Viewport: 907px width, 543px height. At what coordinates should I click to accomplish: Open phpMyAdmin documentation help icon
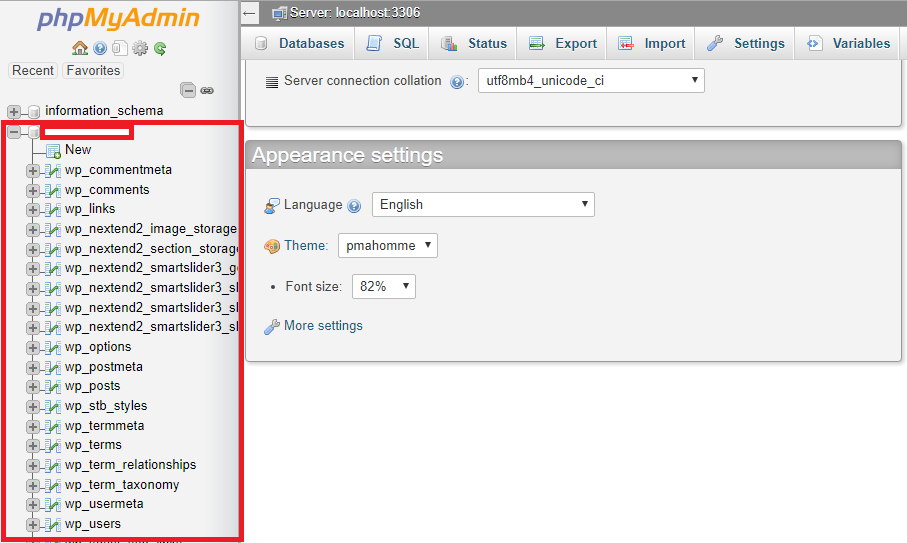click(x=100, y=48)
